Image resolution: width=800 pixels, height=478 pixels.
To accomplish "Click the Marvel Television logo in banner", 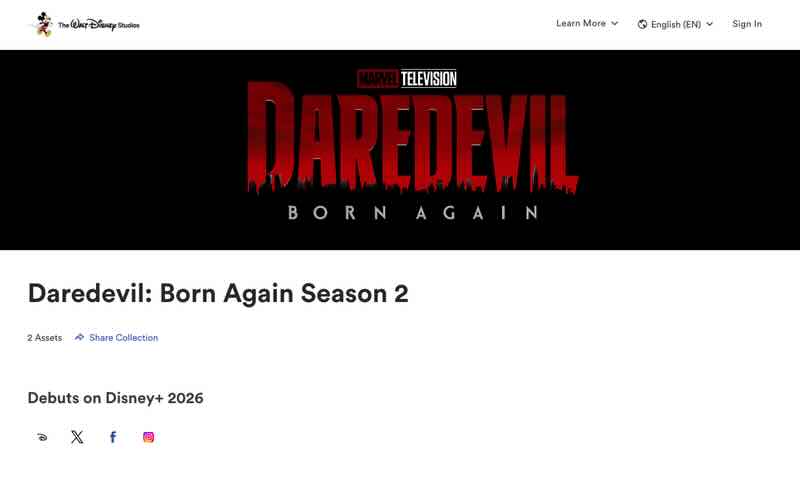I will 407,79.
